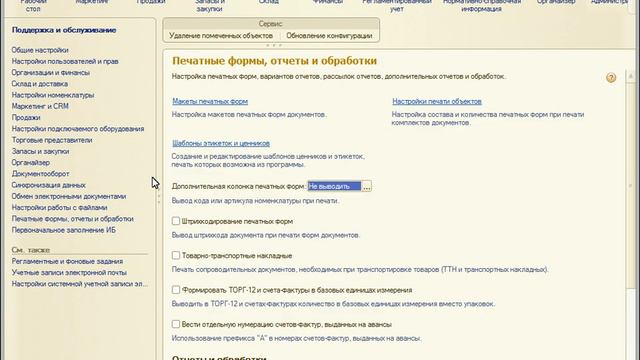The image size is (640, 360).
Task: Click Удаление помеченных объектов command
Action: [x=221, y=36]
